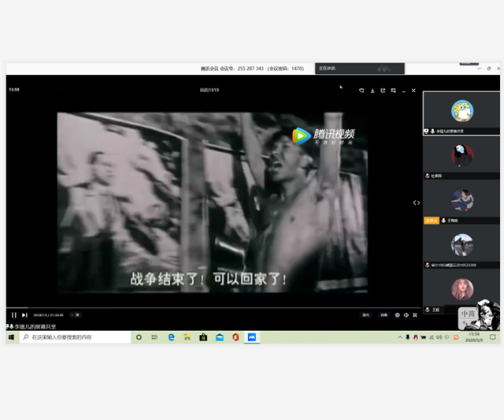504x420 pixels.
Task: Open File Explorer from taskbar
Action: [187, 337]
